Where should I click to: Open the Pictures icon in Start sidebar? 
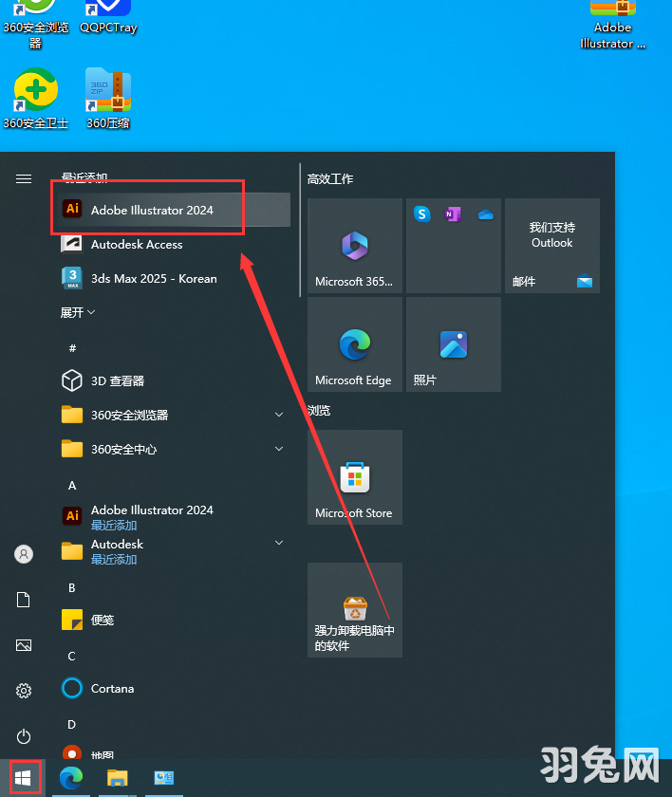pyautogui.click(x=24, y=645)
